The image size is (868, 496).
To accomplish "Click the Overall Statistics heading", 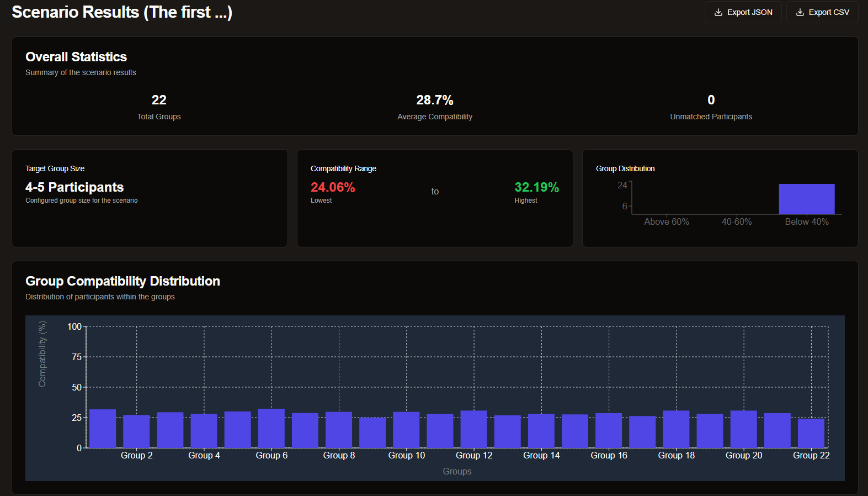I will click(x=76, y=57).
